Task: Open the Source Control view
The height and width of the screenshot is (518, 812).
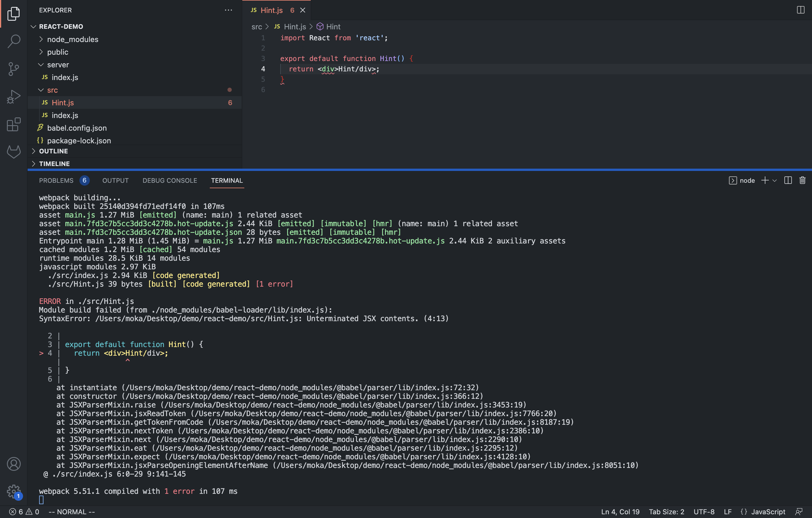Action: [x=14, y=69]
